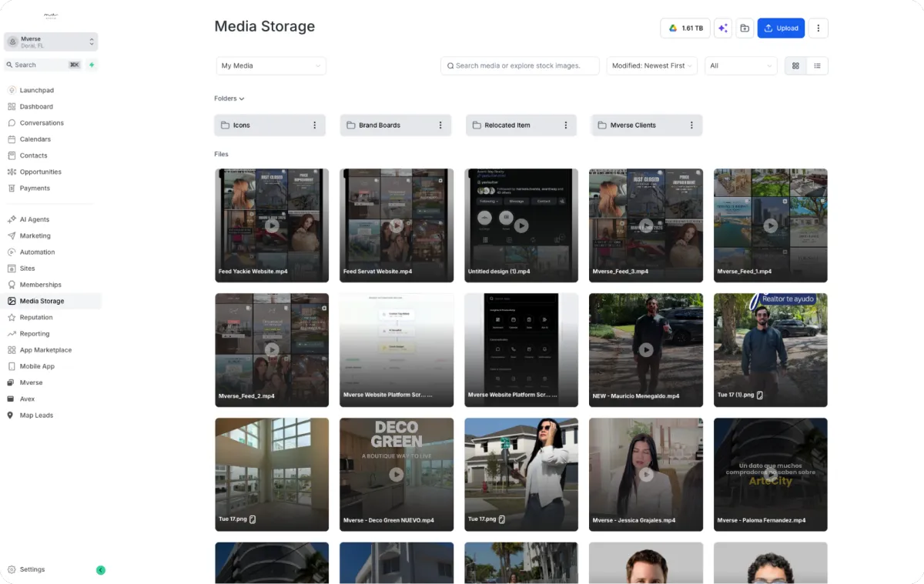Open the My Media dropdown
Image resolution: width=924 pixels, height=584 pixels.
271,66
